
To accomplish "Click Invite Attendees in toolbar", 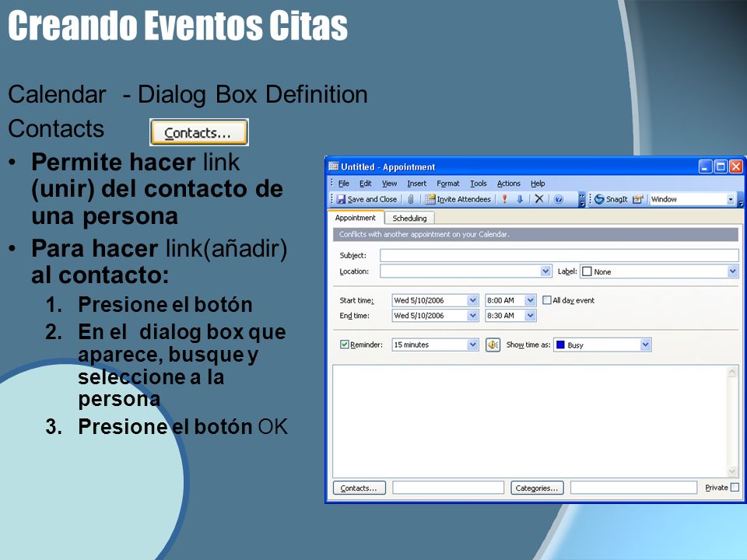I will click(458, 199).
